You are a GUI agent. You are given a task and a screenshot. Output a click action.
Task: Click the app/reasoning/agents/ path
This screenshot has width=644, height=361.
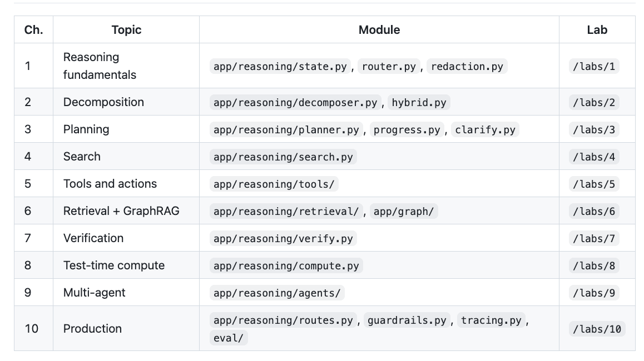point(278,293)
